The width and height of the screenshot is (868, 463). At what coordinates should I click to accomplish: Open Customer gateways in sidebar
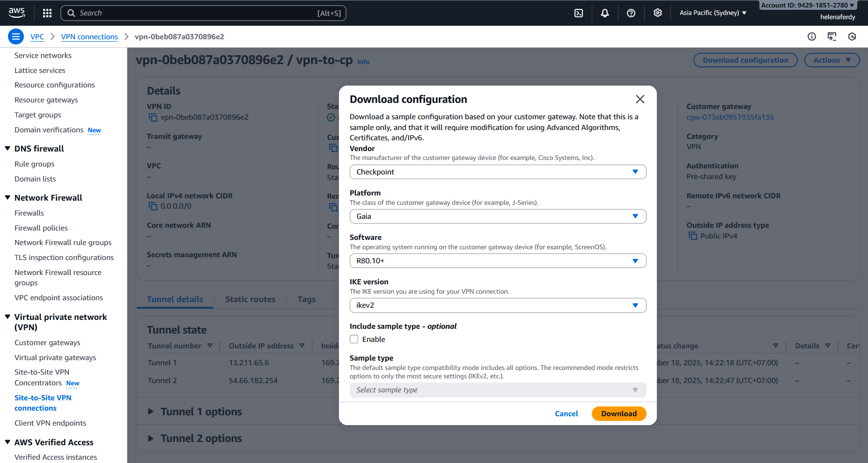pos(47,343)
